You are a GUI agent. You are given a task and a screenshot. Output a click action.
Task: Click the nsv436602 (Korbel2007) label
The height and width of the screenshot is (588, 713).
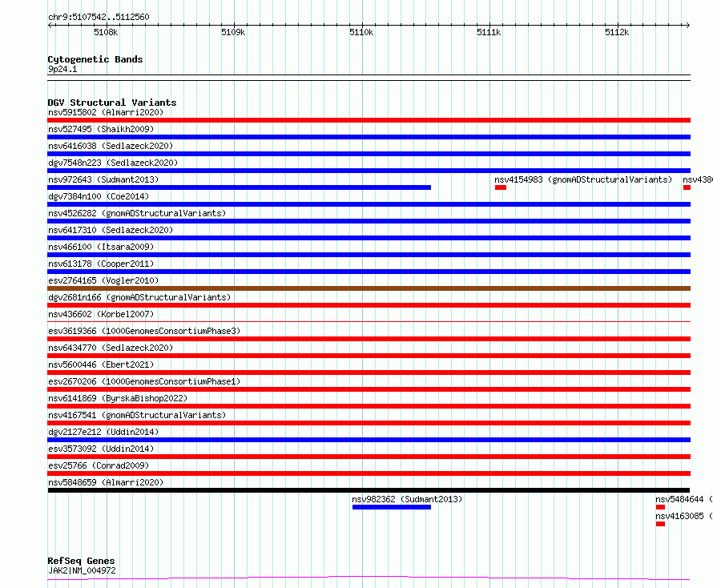point(101,314)
